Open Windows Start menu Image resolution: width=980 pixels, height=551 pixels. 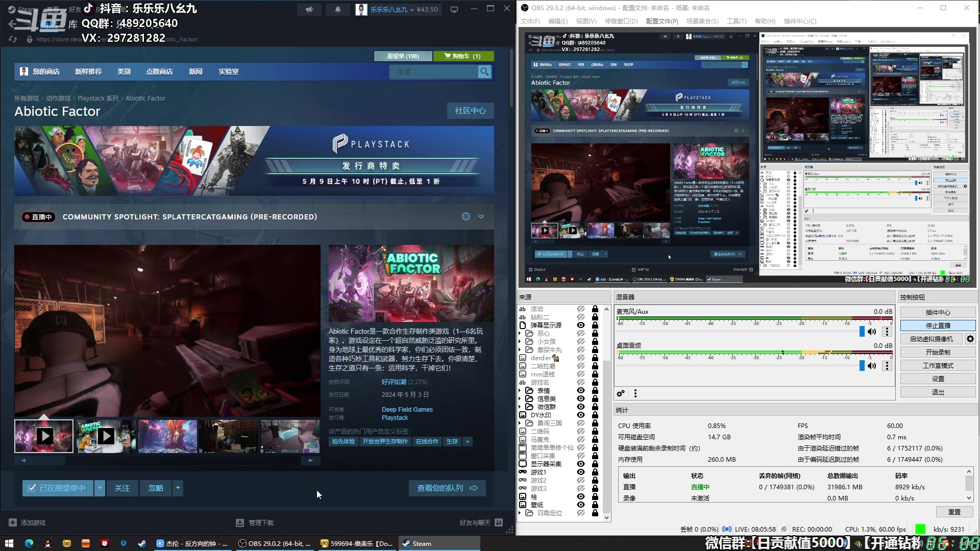point(9,543)
